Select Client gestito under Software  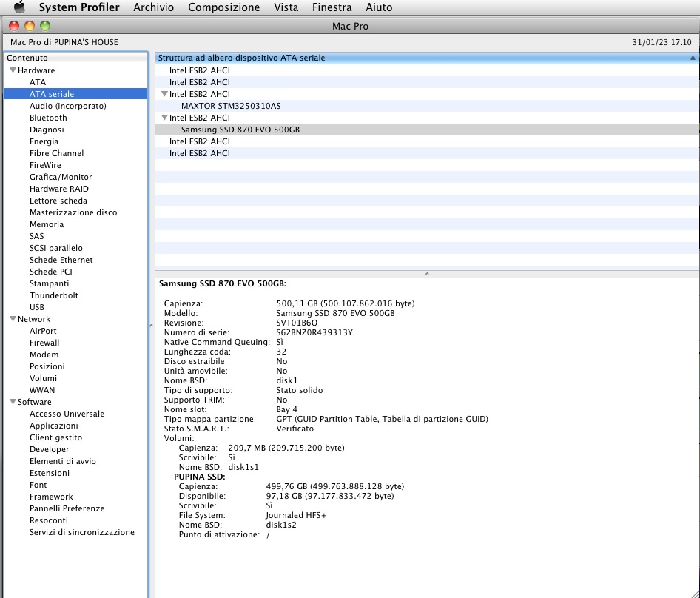[55, 437]
